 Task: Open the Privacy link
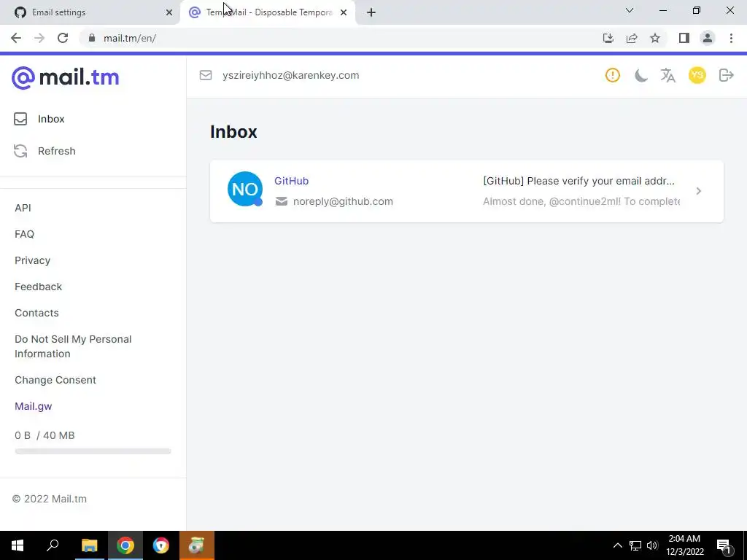pos(32,260)
